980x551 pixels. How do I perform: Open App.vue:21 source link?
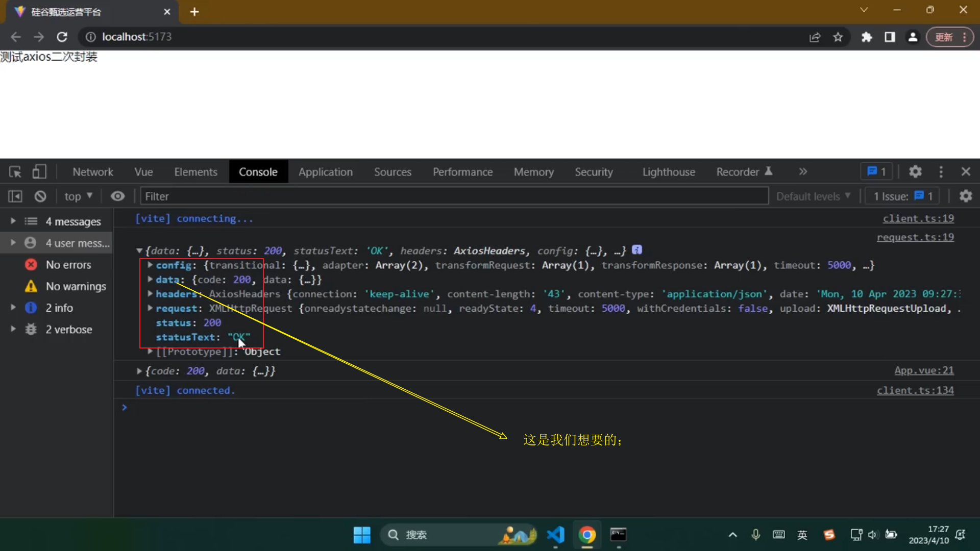pos(924,370)
